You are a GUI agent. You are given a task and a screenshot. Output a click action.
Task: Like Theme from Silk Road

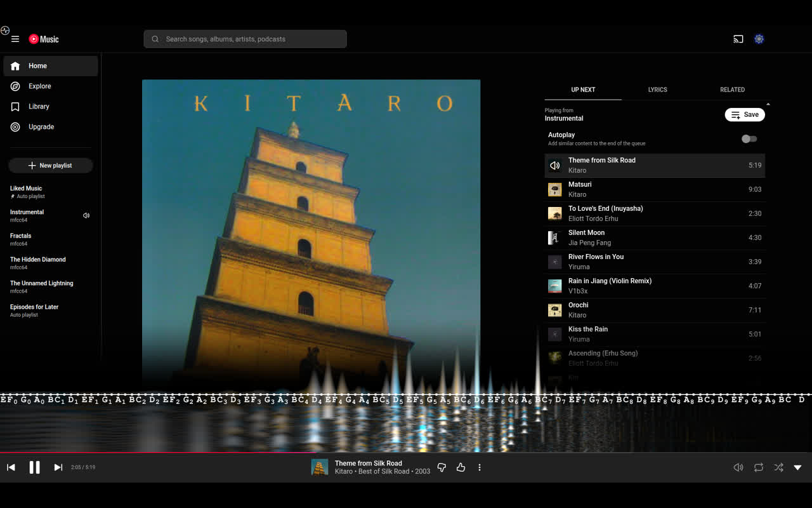coord(461,467)
